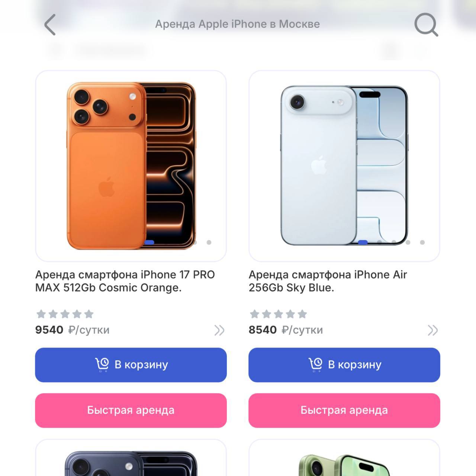Open dark blue iPhone card below
The image size is (476, 476).
131,458
